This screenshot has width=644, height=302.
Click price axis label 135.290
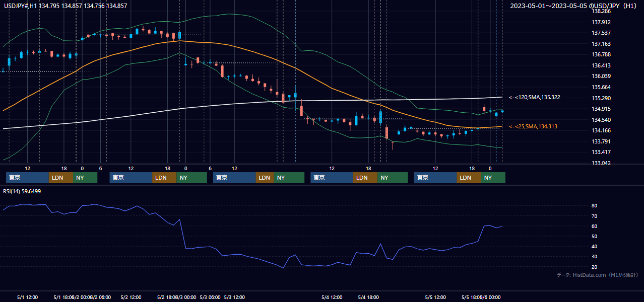pyautogui.click(x=601, y=98)
